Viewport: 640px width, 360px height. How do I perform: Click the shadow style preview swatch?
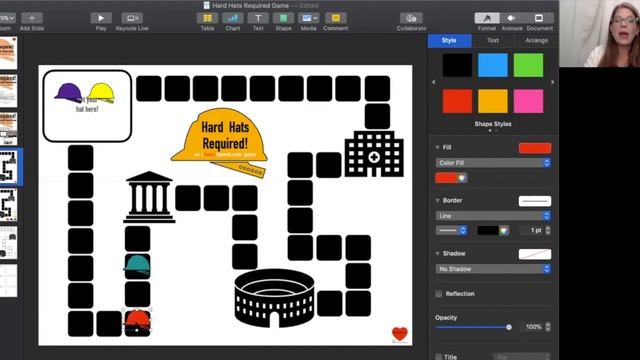point(535,254)
